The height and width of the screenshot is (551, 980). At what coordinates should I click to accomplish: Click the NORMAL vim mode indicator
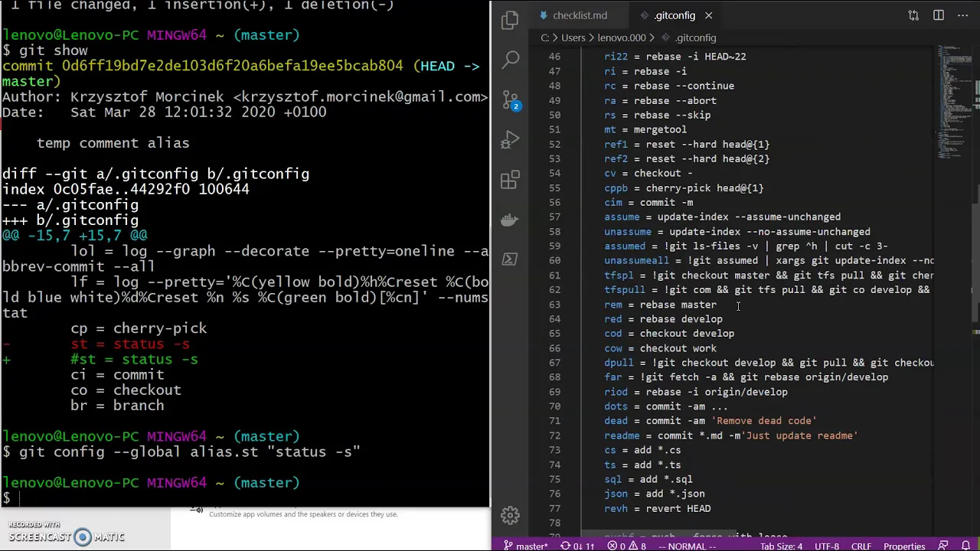click(x=686, y=546)
